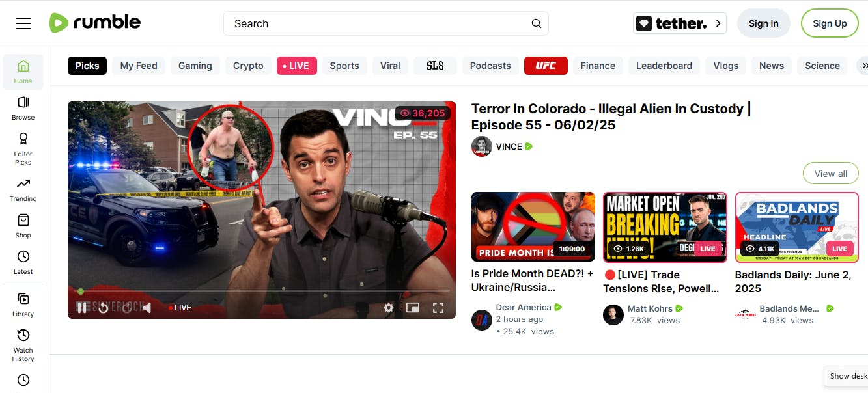This screenshot has width=868, height=393.
Task: Open the hamburger navigation menu
Action: click(x=23, y=23)
